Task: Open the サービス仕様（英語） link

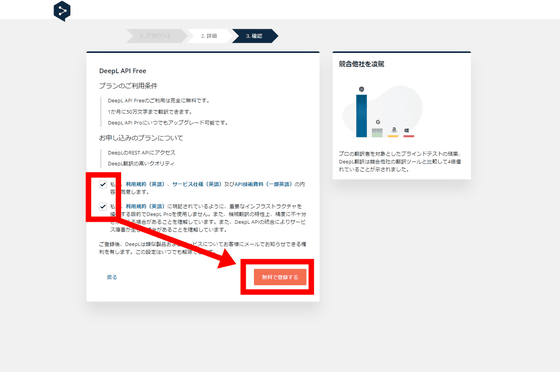Action: tap(197, 184)
